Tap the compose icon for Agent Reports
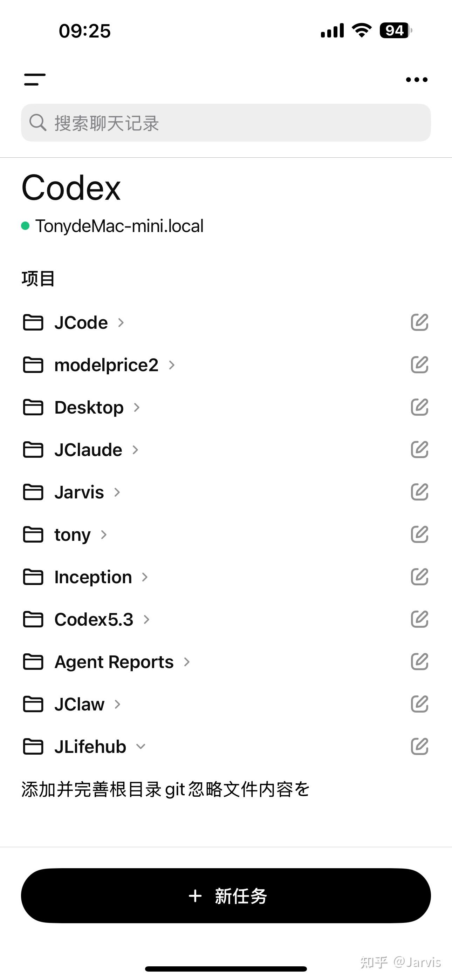 tap(419, 662)
